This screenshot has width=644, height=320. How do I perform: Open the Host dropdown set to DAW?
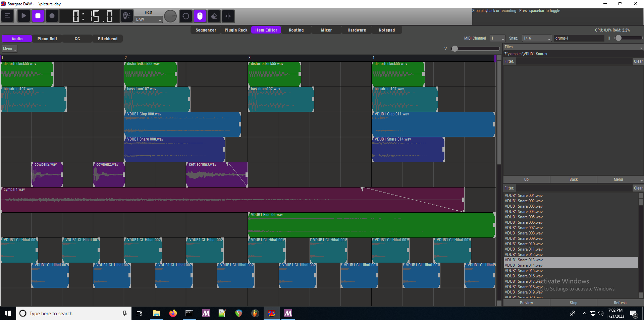tap(149, 19)
